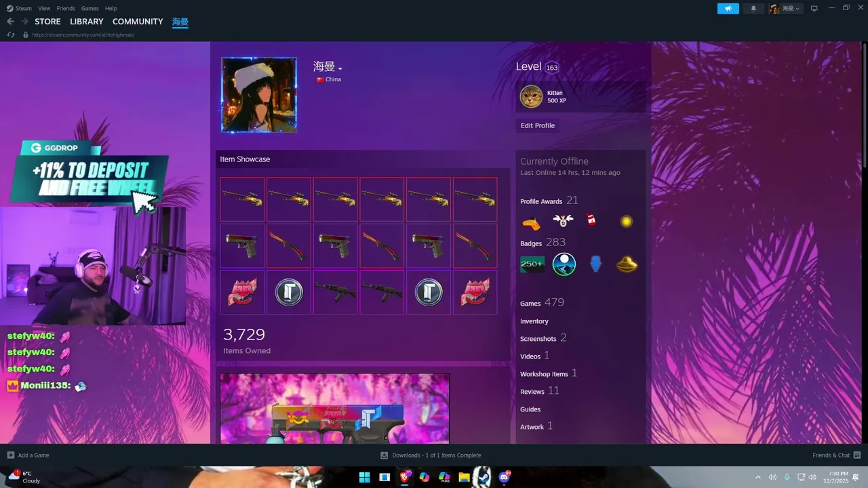868x488 pixels.
Task: Click the gold coin profile award
Action: 626,221
